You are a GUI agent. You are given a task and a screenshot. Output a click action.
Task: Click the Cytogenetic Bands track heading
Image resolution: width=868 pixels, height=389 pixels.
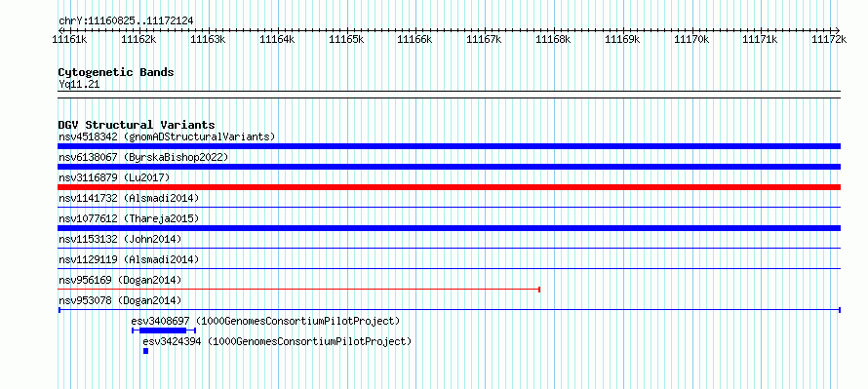pyautogui.click(x=116, y=72)
